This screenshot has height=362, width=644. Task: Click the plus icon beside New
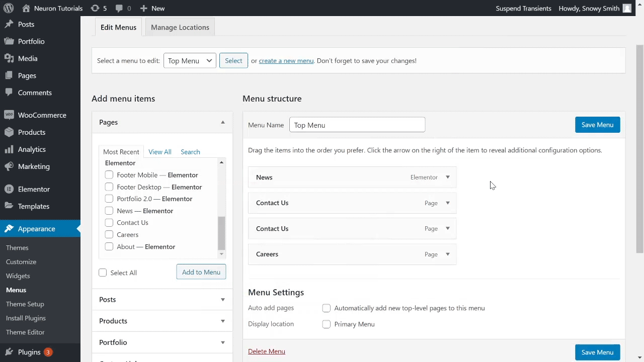(x=143, y=8)
